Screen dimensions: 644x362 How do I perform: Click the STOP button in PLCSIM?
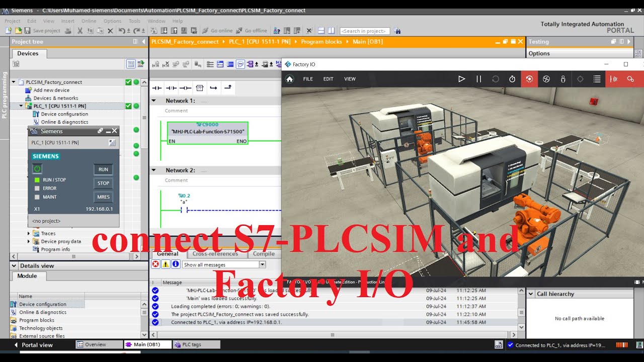click(103, 183)
